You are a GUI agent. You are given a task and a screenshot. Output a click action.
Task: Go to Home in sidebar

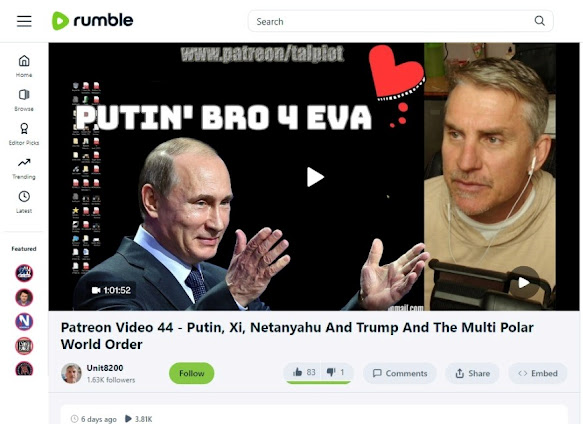click(x=24, y=66)
